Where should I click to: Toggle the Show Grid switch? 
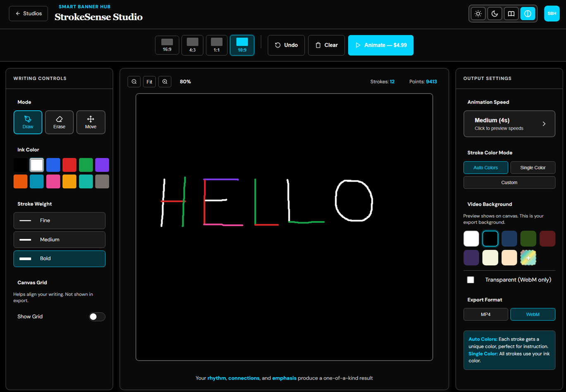point(97,317)
